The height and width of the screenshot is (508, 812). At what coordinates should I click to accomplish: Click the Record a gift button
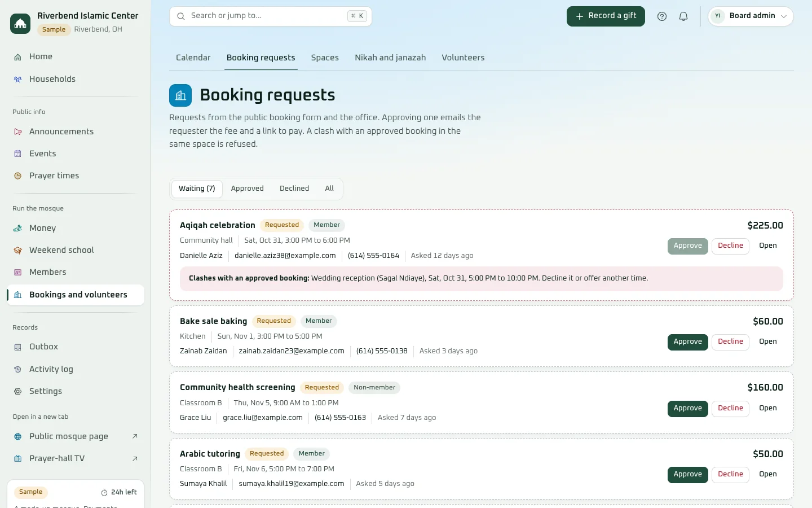coord(606,16)
